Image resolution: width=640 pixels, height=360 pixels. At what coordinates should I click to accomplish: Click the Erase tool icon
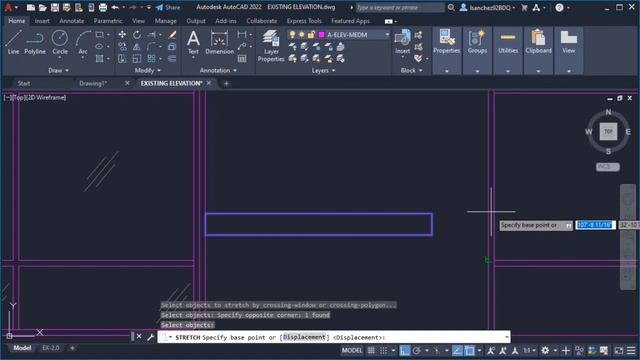point(172,35)
